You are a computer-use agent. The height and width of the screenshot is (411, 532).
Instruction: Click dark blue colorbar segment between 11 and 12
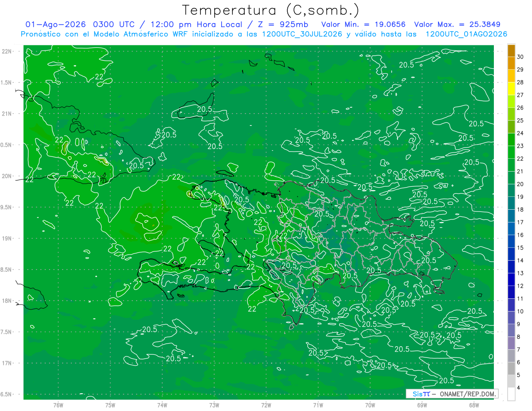[x=511, y=292]
